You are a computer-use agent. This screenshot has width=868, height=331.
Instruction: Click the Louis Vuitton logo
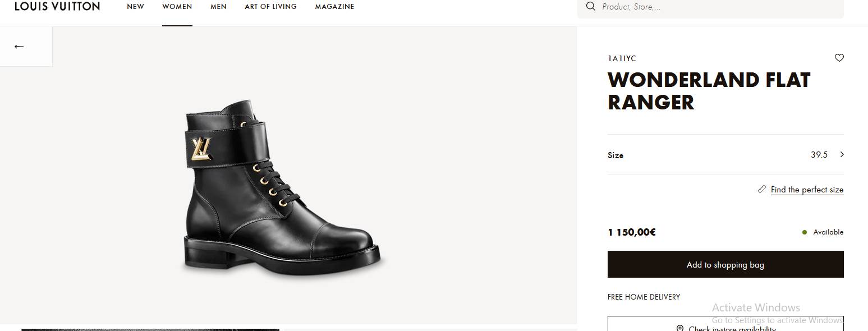[x=57, y=7]
